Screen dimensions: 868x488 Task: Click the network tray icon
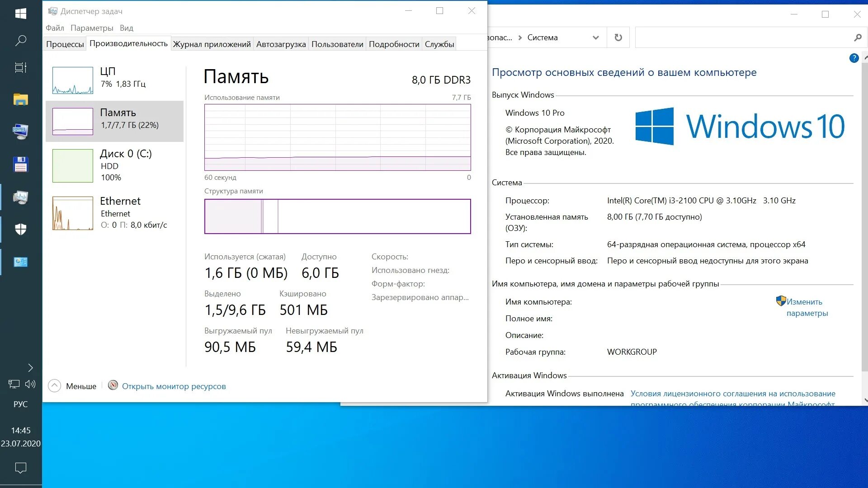[x=14, y=384]
